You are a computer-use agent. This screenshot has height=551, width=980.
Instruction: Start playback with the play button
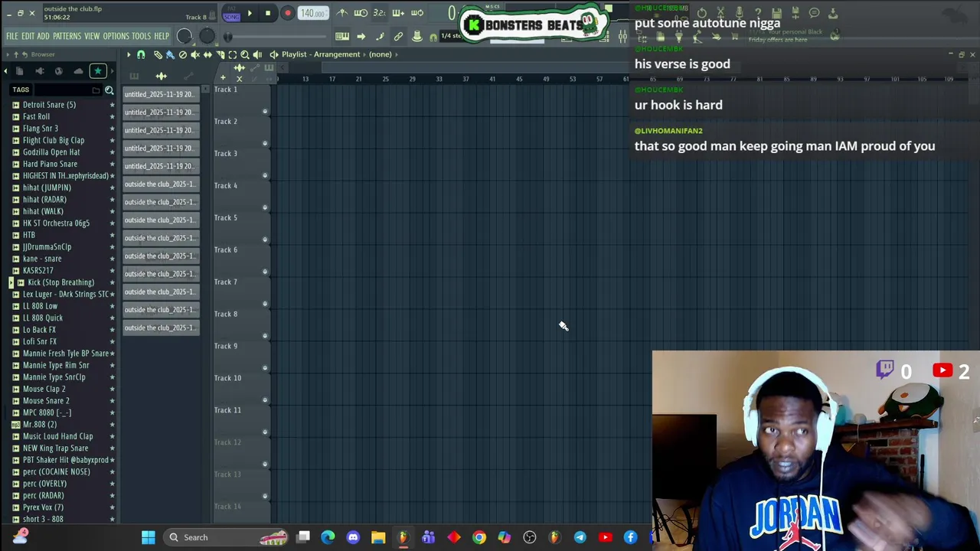coord(250,13)
